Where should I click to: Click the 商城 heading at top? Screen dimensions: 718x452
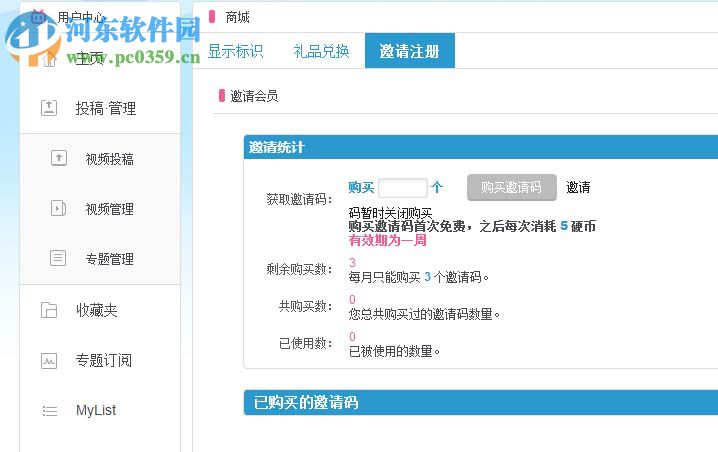237,17
